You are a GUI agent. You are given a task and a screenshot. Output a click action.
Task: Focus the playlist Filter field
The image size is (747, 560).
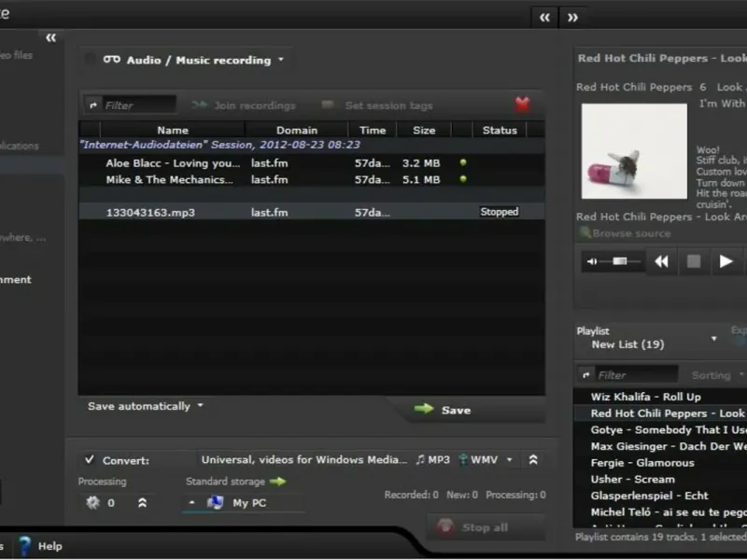(637, 375)
